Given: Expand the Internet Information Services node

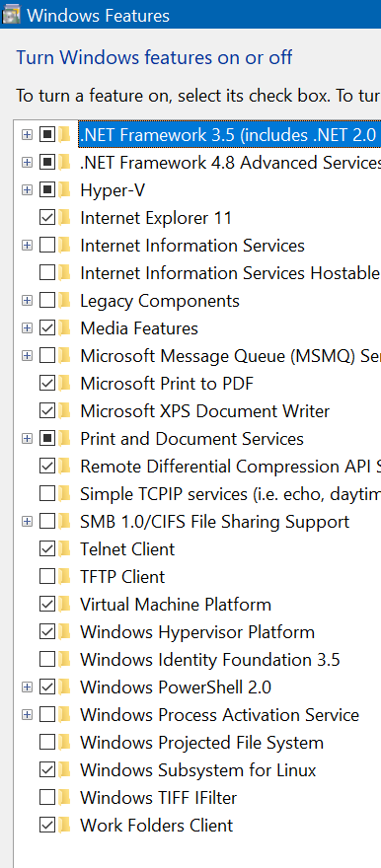Looking at the screenshot, I should coord(27,246).
